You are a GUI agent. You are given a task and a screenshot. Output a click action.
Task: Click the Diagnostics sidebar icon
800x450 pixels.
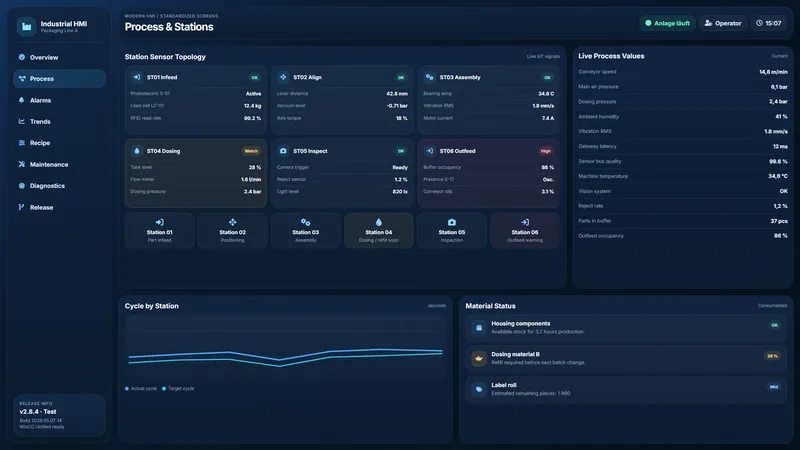pyautogui.click(x=21, y=186)
